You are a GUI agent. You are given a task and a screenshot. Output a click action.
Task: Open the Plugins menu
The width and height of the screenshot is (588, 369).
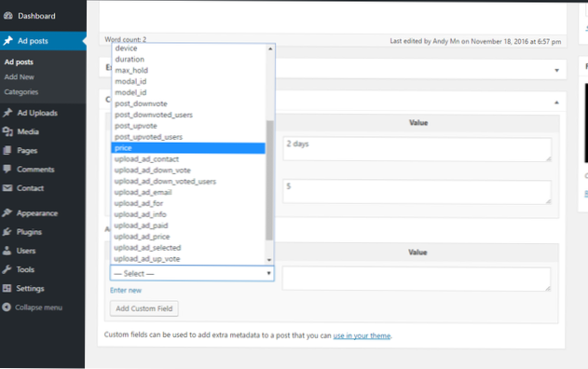(29, 232)
